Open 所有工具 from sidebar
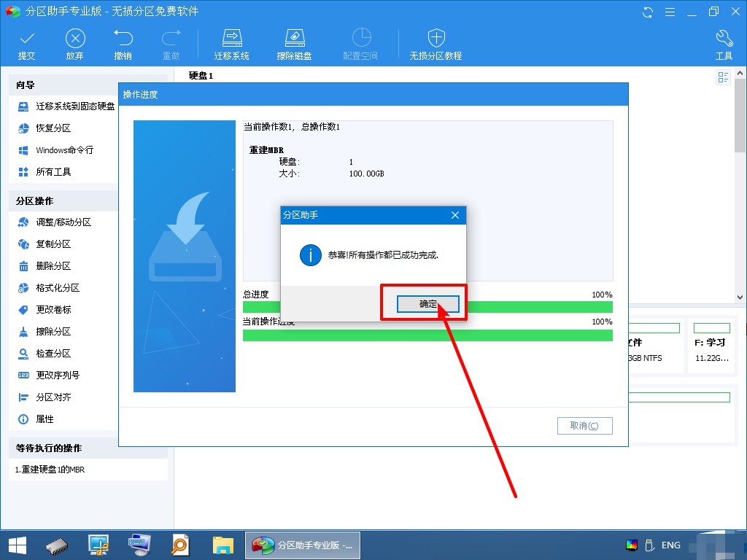Screen dimensions: 747x560 click(44, 172)
